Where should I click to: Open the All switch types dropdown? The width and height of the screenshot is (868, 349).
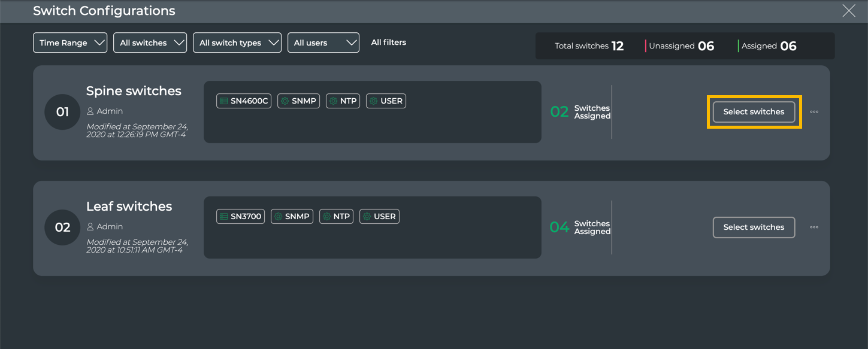[237, 43]
